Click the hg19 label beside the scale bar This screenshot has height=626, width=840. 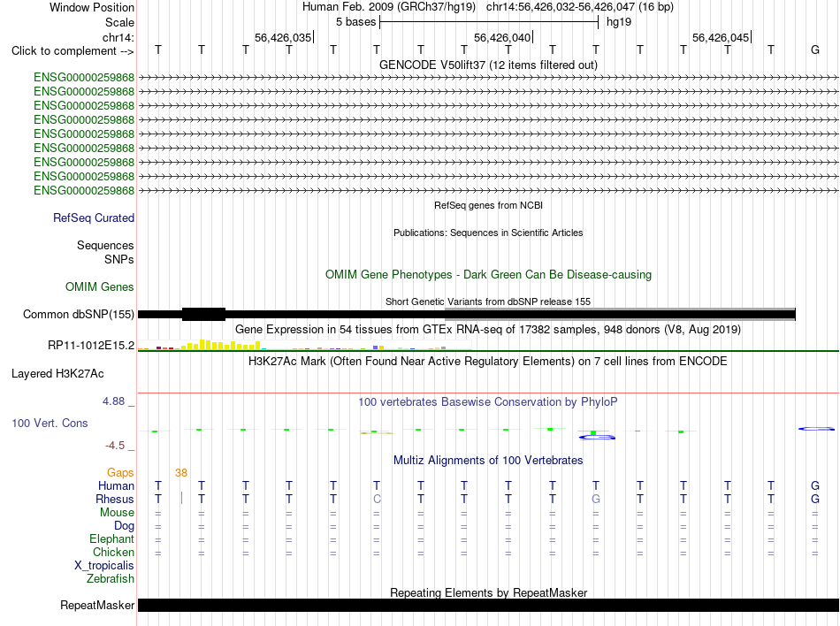(x=619, y=22)
